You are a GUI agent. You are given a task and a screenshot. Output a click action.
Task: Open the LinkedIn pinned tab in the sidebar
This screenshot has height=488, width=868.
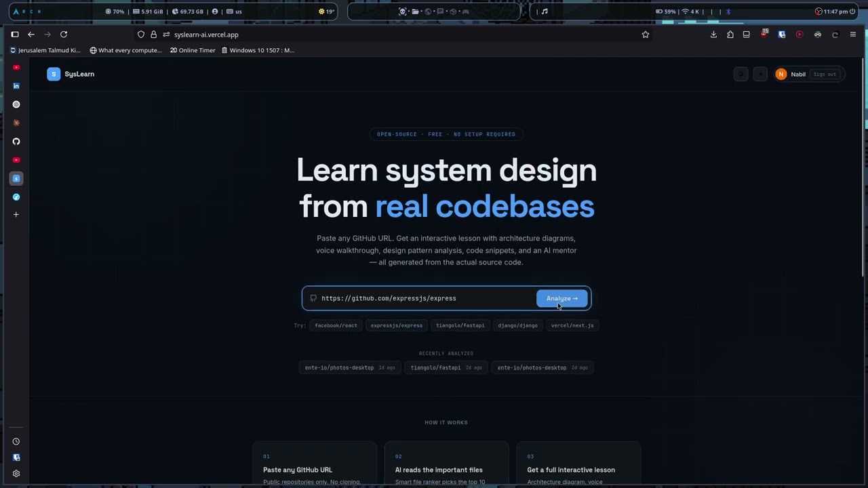click(16, 86)
